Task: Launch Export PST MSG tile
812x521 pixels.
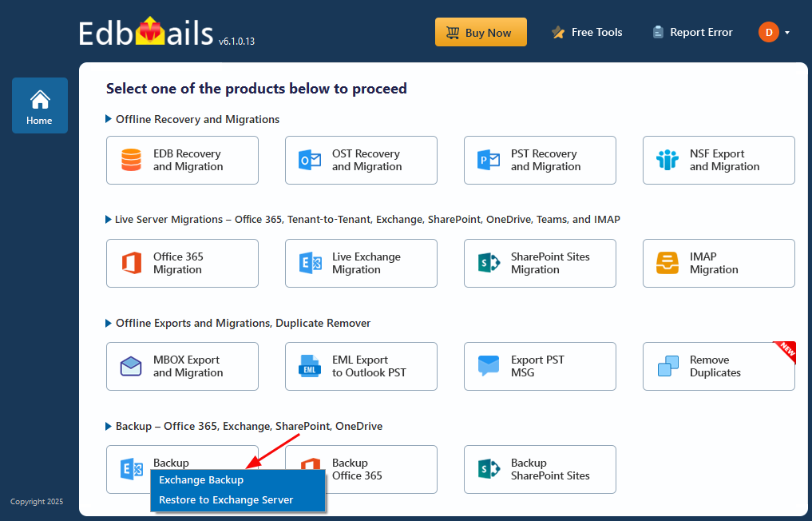Action: [540, 367]
